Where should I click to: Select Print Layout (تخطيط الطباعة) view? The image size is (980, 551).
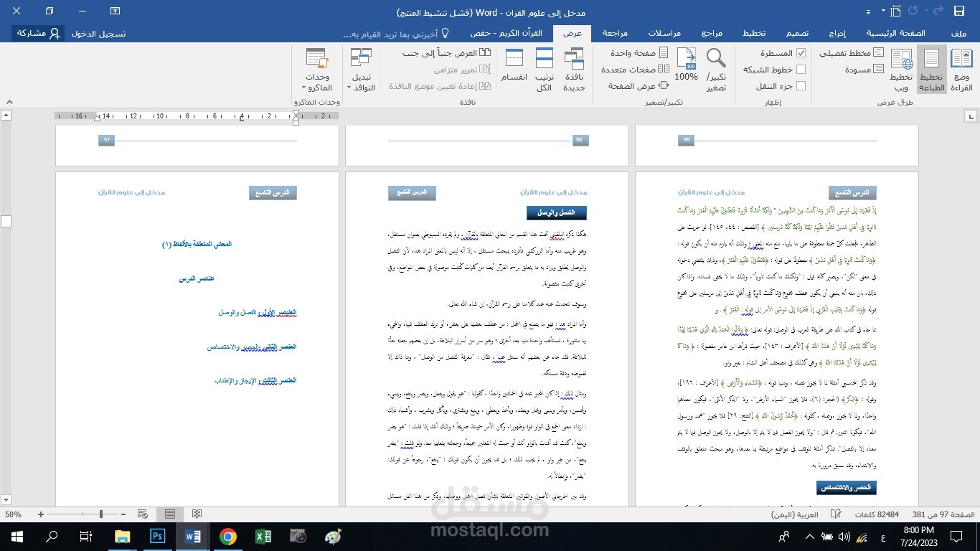click(x=931, y=70)
